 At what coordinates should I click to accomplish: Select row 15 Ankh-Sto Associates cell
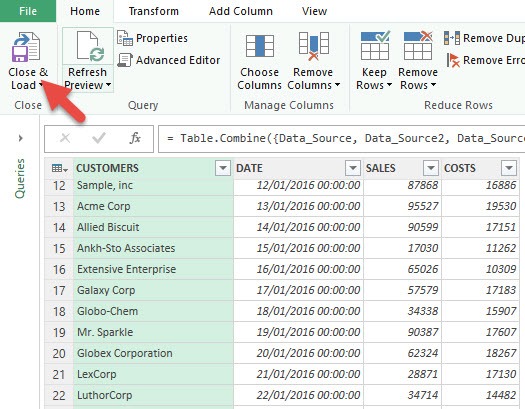(x=153, y=248)
